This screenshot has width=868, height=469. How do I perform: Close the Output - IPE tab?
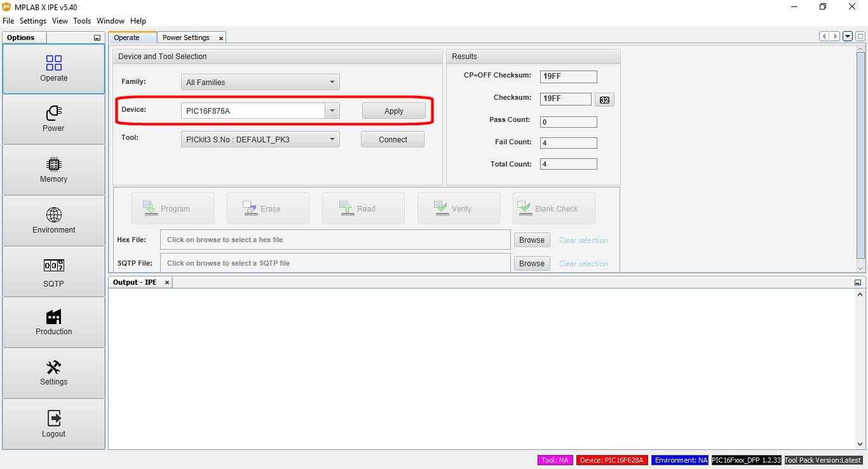tap(167, 282)
